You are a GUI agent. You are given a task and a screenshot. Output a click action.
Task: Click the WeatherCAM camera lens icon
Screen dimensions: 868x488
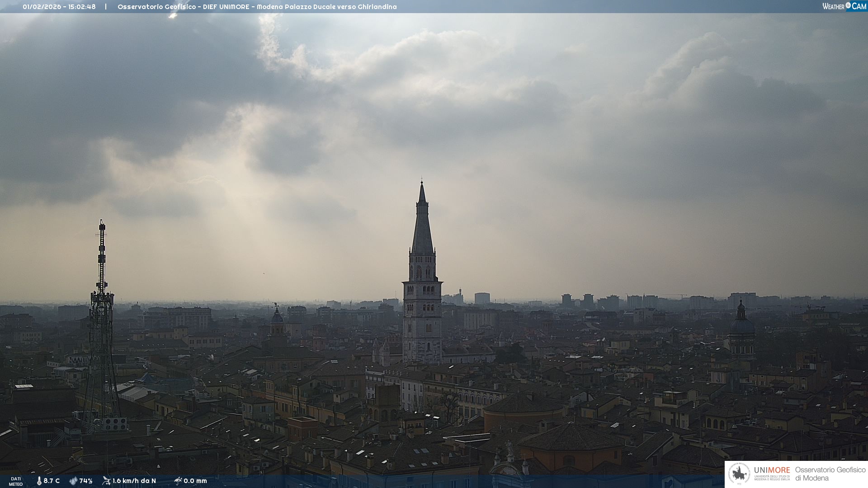point(848,6)
